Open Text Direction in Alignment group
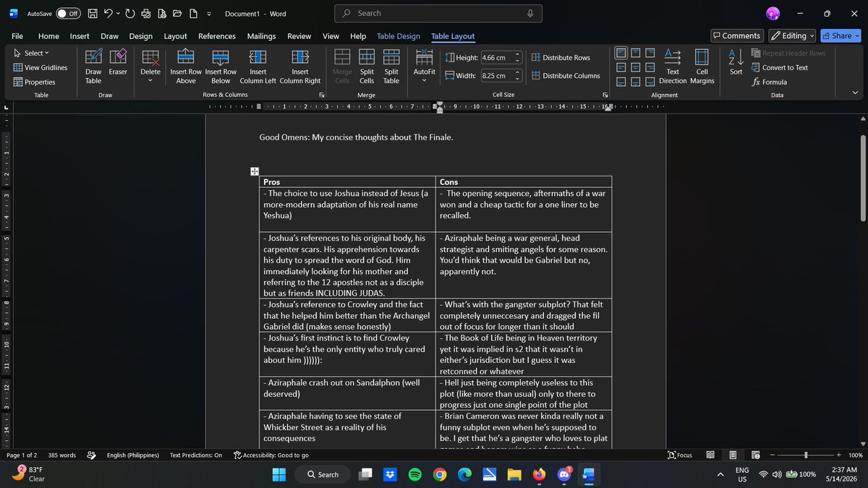 [673, 67]
